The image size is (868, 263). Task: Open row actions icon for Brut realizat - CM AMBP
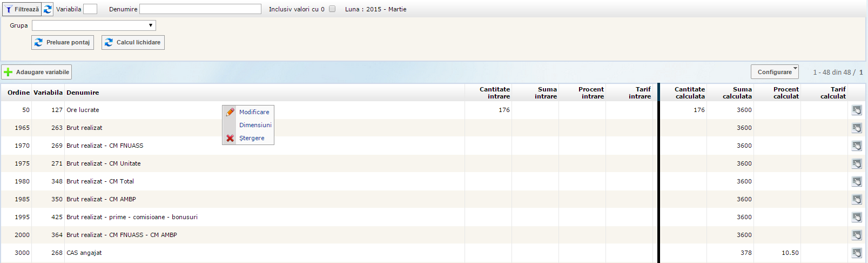tap(857, 199)
